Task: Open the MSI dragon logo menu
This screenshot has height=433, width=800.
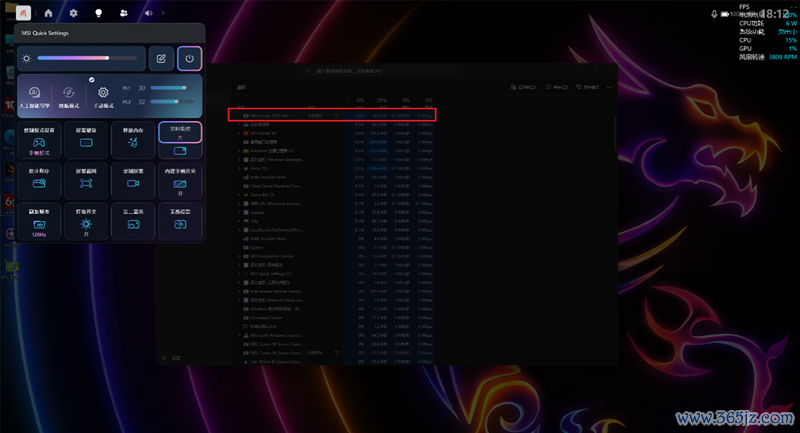Action: [23, 13]
